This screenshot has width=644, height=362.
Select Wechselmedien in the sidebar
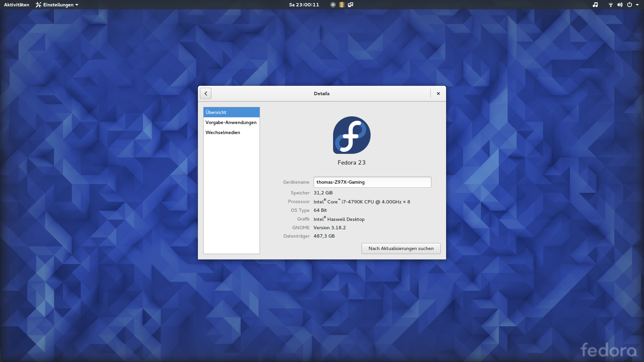223,132
